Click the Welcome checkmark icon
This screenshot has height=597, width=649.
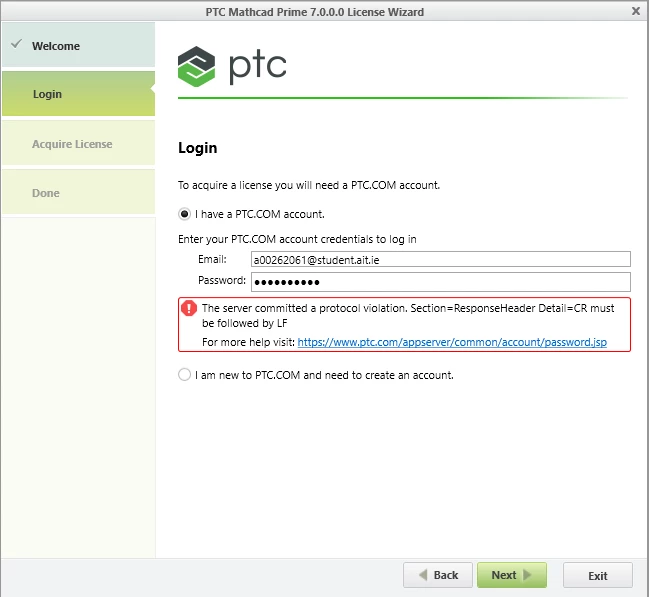tap(16, 43)
